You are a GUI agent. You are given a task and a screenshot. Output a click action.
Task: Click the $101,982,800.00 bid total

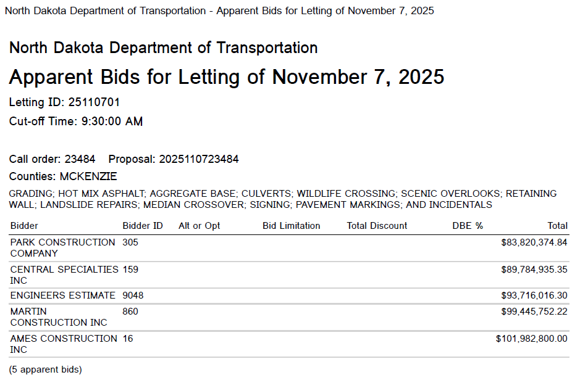(x=532, y=339)
